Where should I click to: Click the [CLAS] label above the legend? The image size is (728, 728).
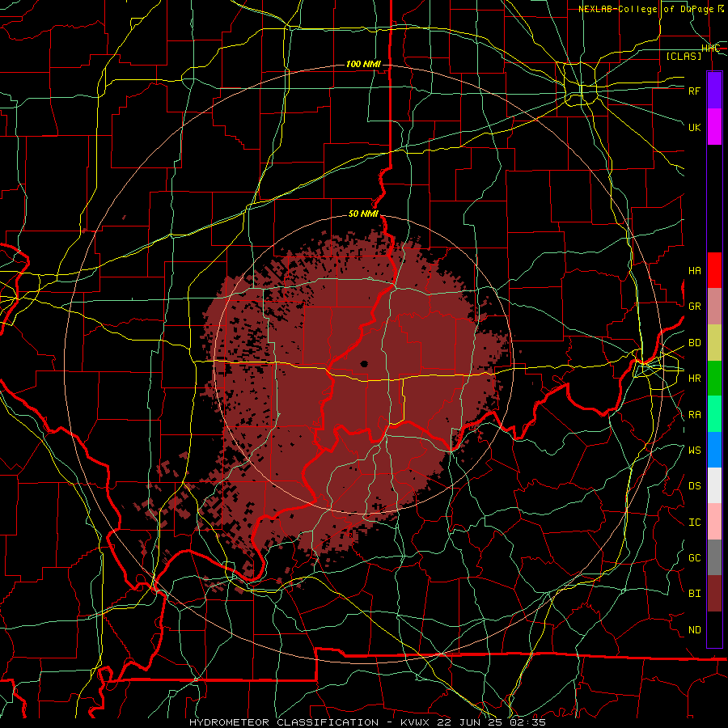684,56
